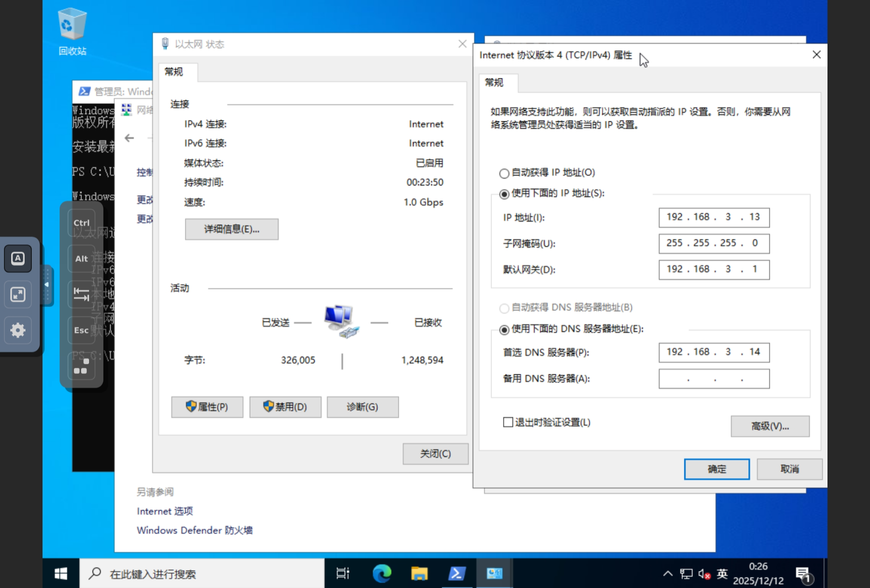Click 高级(V)... button
Image resolution: width=870 pixels, height=588 pixels.
click(770, 426)
